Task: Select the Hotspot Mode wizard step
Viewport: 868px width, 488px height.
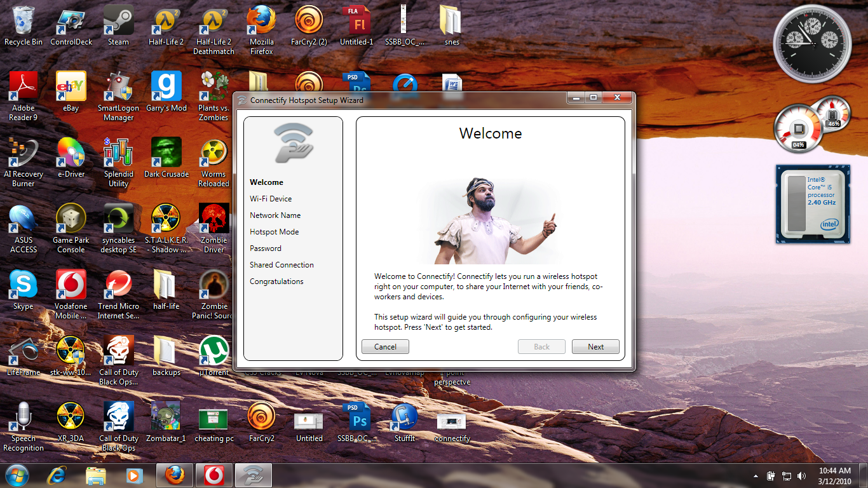Action: coord(274,232)
